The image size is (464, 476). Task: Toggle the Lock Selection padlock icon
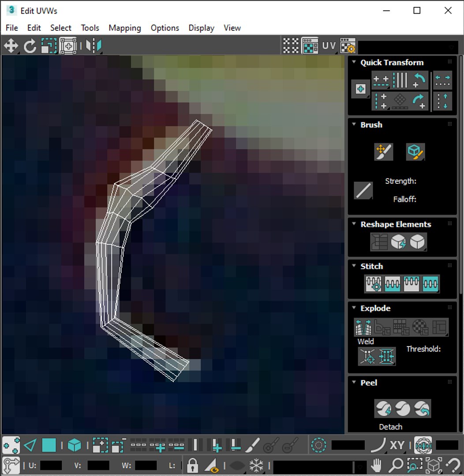point(192,465)
